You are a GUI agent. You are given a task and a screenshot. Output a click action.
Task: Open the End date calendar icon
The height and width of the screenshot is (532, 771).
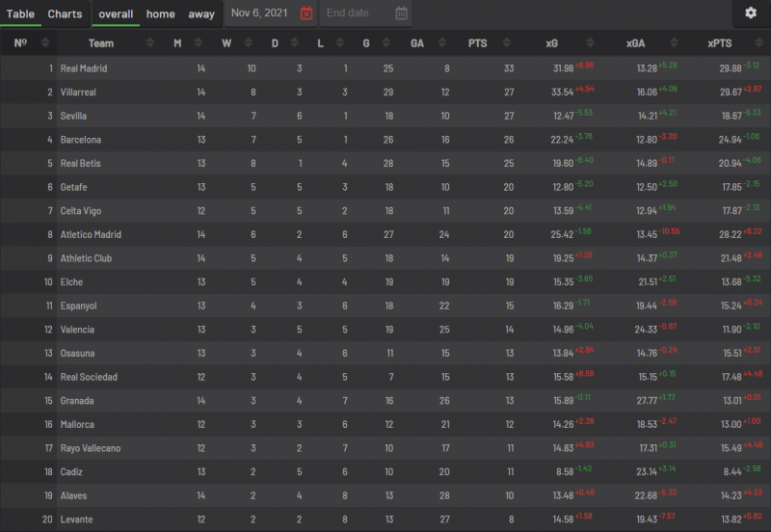[401, 13]
